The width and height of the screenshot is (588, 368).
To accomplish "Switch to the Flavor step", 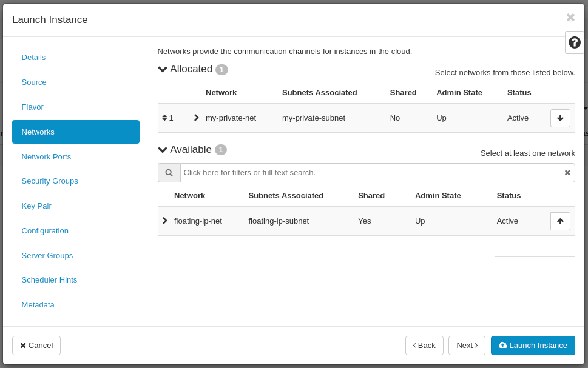I will tap(32, 107).
